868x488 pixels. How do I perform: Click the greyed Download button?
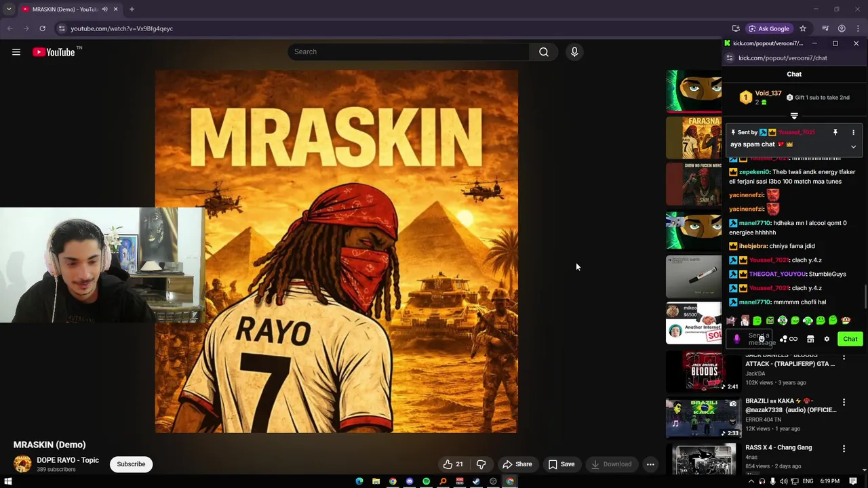[611, 464]
